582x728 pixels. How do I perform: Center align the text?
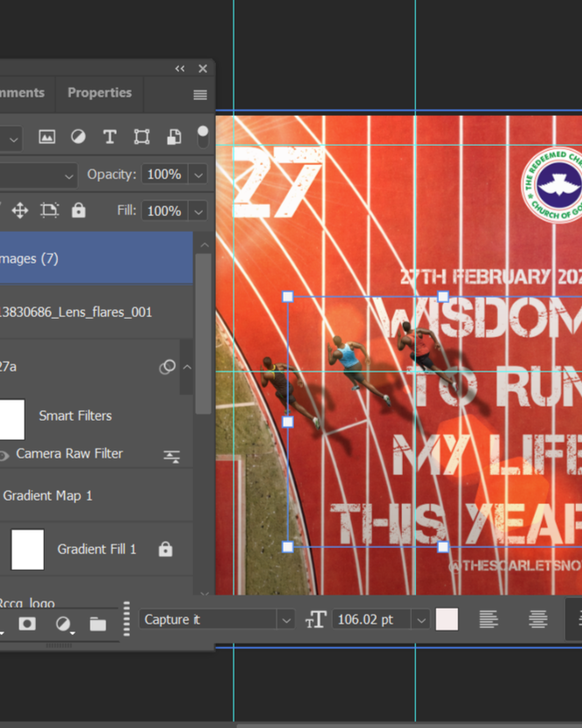(538, 619)
